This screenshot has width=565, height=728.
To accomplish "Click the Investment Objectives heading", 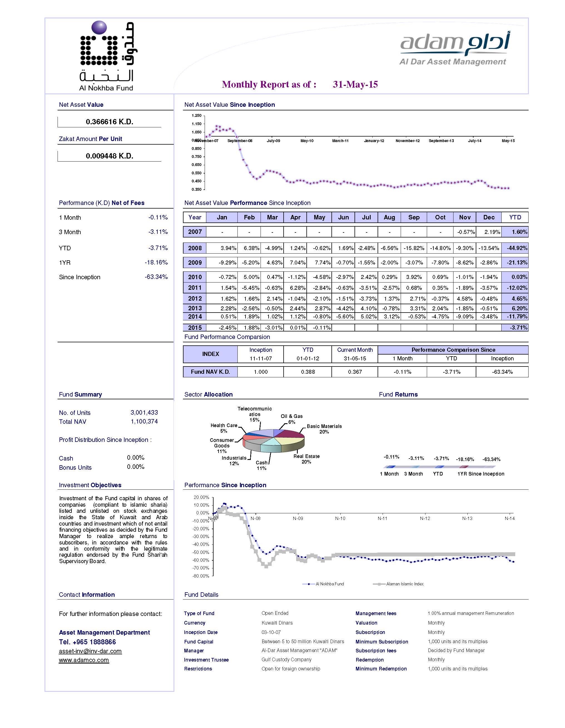I will (90, 485).
